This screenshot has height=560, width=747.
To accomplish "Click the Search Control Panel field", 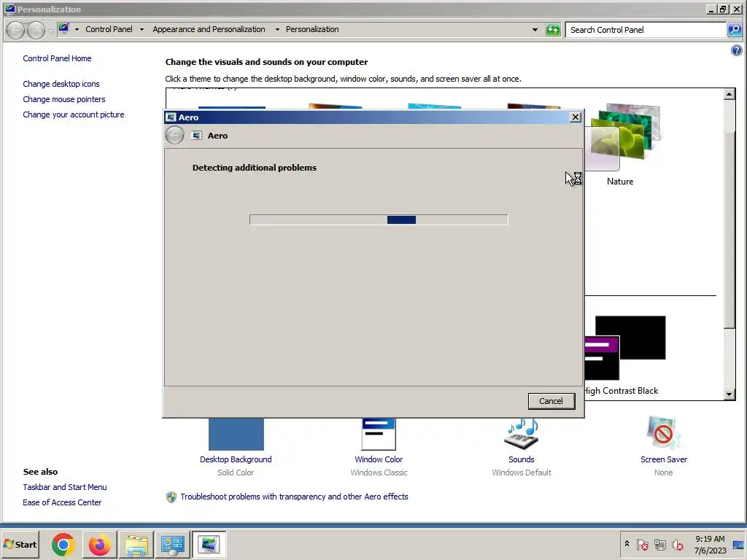I will pyautogui.click(x=646, y=30).
